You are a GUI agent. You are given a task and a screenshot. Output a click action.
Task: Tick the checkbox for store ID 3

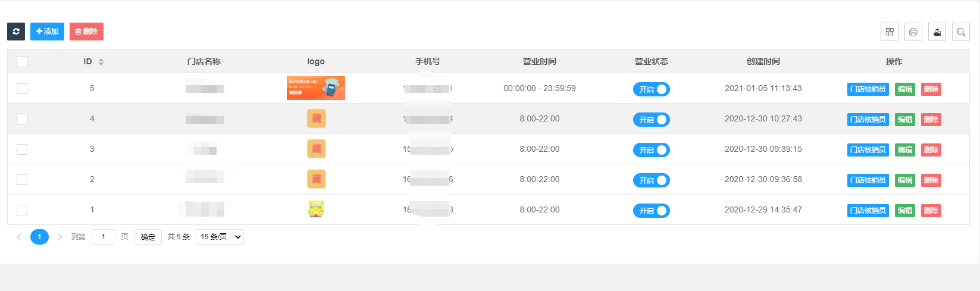(x=22, y=149)
